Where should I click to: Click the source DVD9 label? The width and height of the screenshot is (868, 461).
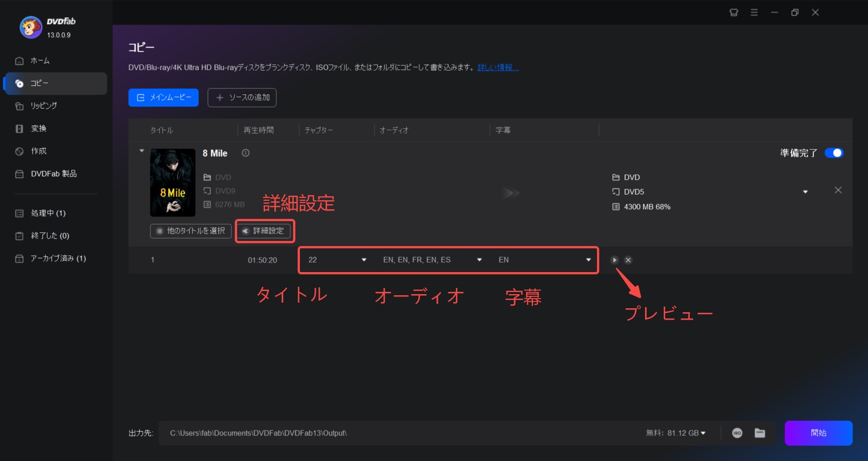[x=225, y=191]
